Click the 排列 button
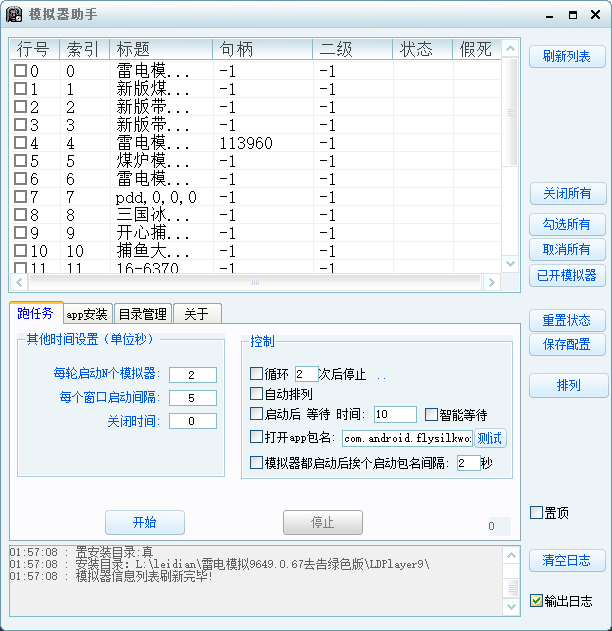The image size is (612, 631). pyautogui.click(x=568, y=386)
